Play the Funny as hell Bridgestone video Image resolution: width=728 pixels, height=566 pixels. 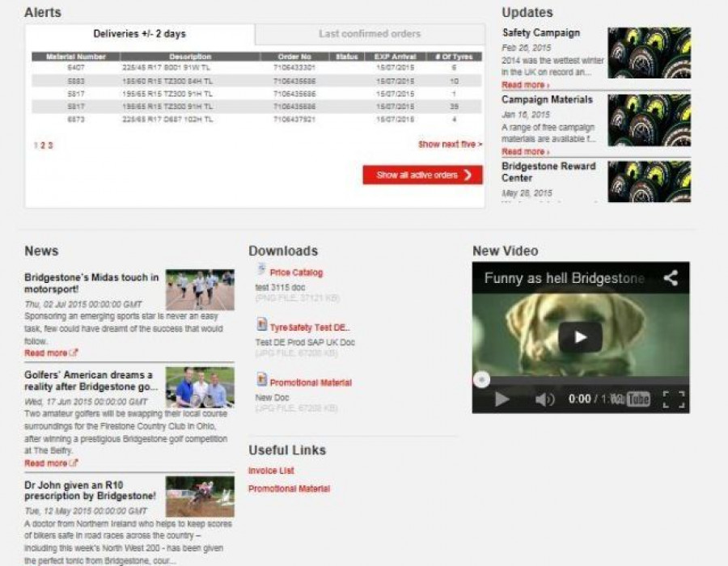[x=580, y=337]
